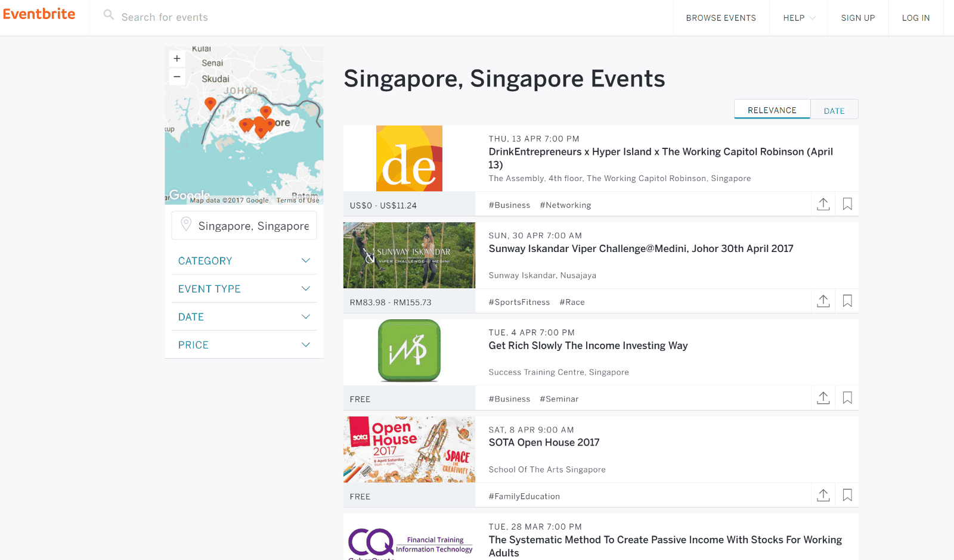Click the Eventbrite logo

39,14
